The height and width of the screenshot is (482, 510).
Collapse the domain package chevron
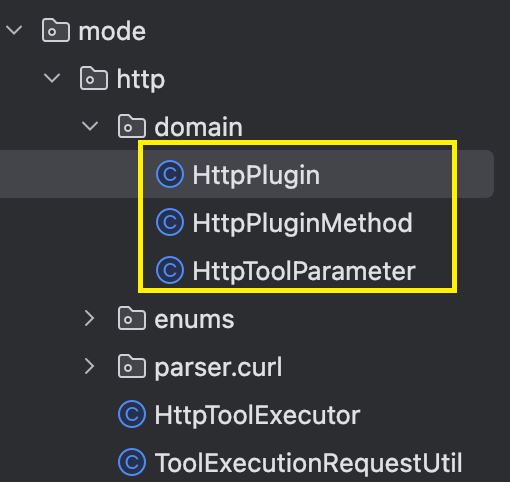[90, 126]
